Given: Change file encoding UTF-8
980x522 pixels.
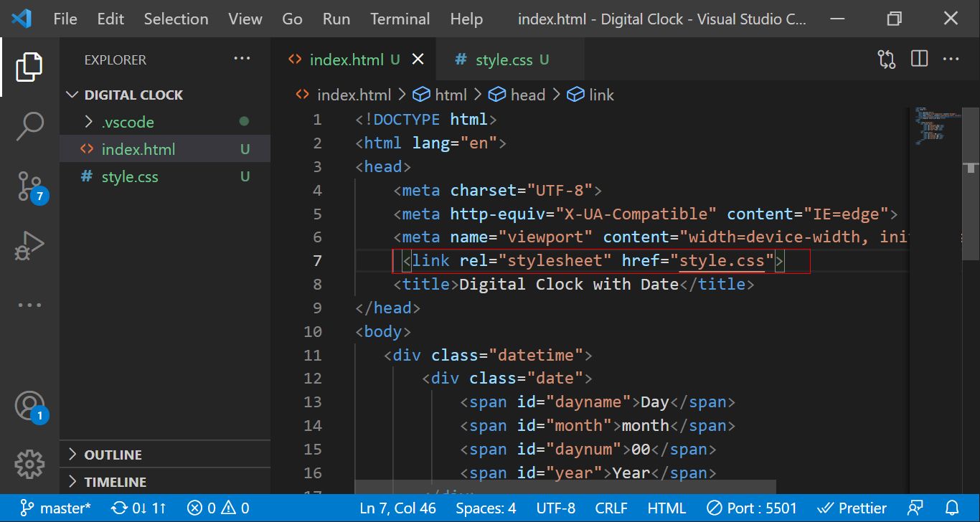Looking at the screenshot, I should (x=555, y=508).
